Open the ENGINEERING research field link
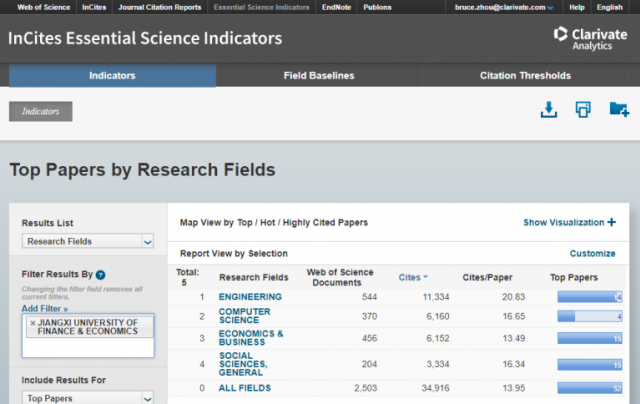This screenshot has width=640, height=404. pyautogui.click(x=250, y=297)
